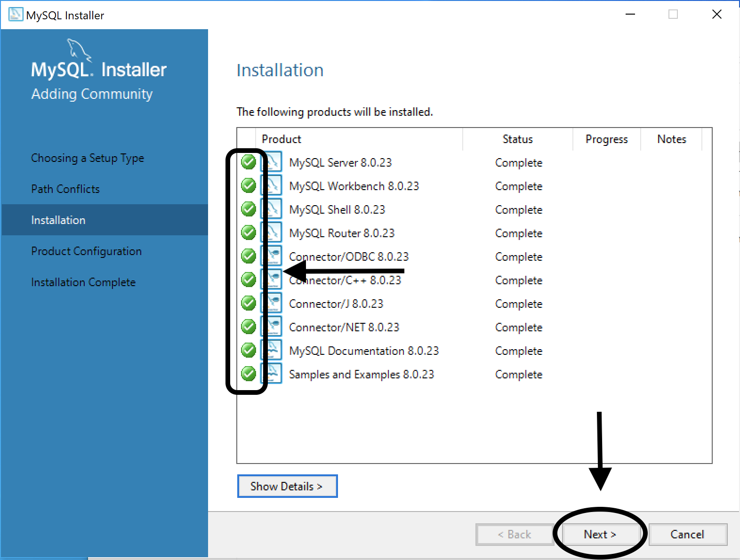Image resolution: width=740 pixels, height=560 pixels.
Task: Click the product icon for MySQL Shell 8.0.23
Action: click(x=272, y=209)
